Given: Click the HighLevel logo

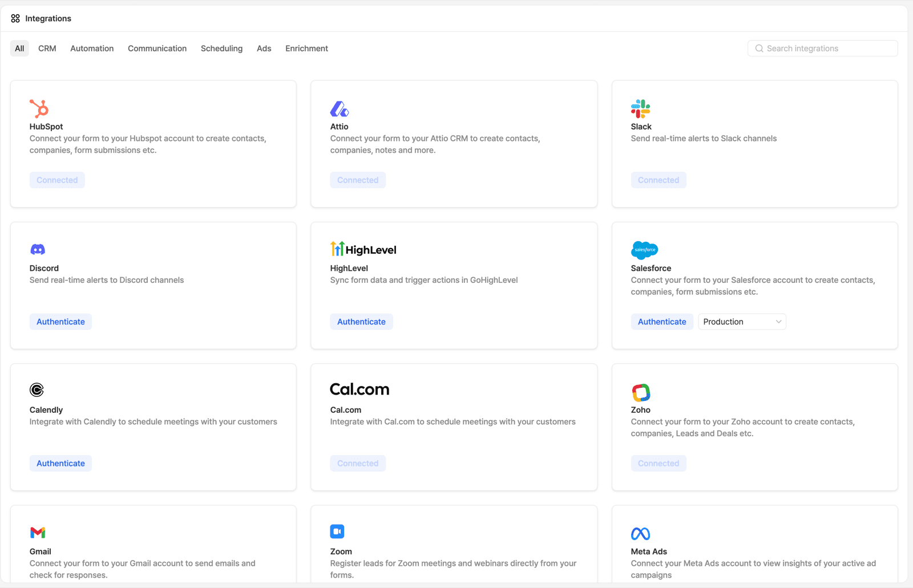Looking at the screenshot, I should (x=363, y=249).
